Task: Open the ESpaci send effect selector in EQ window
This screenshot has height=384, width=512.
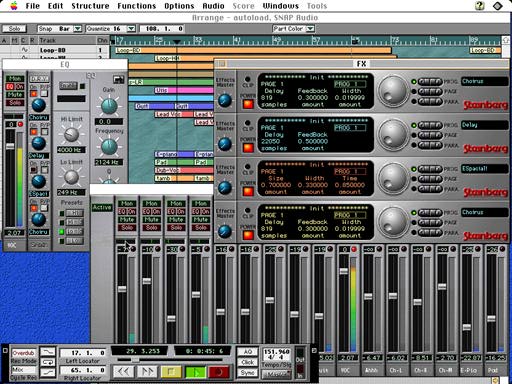Action: [39, 194]
